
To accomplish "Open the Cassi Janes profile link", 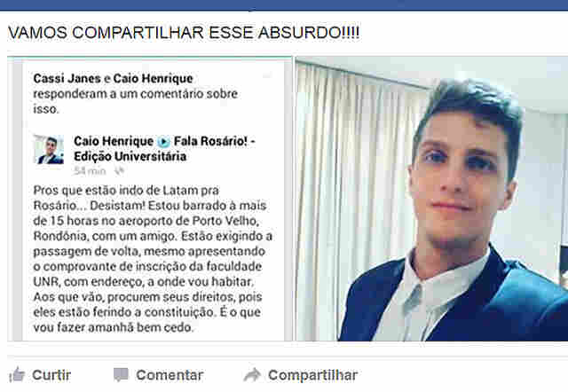I will [67, 78].
